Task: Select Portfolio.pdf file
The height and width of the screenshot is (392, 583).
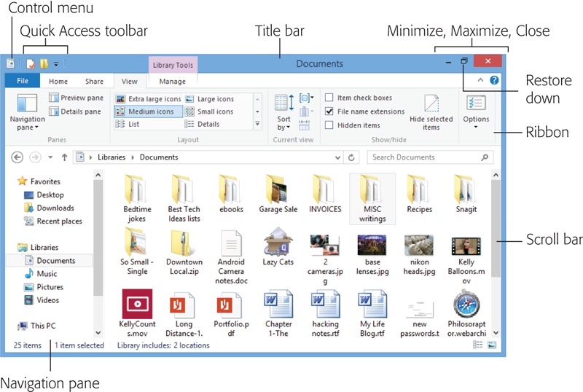Action: [x=231, y=314]
